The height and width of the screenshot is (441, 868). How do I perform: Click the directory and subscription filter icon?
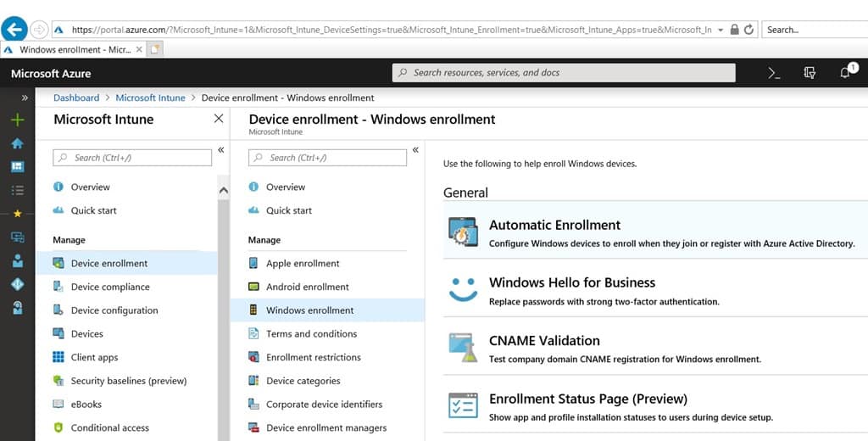(810, 73)
